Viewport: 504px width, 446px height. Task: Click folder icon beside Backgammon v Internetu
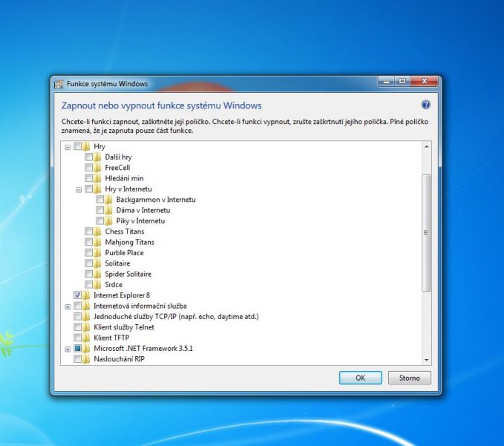(x=108, y=200)
